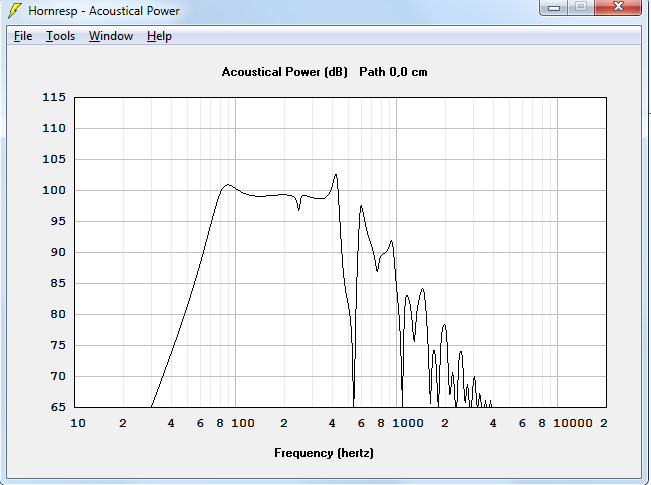The height and width of the screenshot is (485, 651).
Task: Click the 70 dB axis value
Action: click(58, 376)
